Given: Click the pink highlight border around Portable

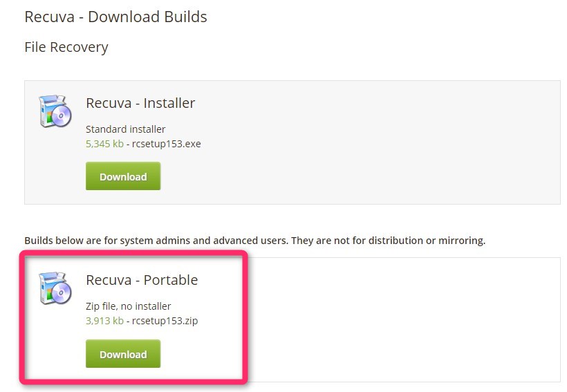Looking at the screenshot, I should (246, 318).
